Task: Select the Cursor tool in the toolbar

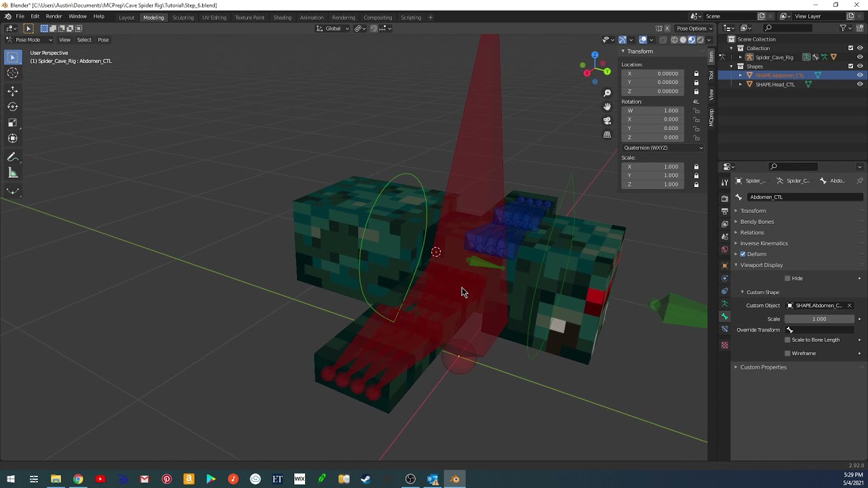Action: click(12, 73)
